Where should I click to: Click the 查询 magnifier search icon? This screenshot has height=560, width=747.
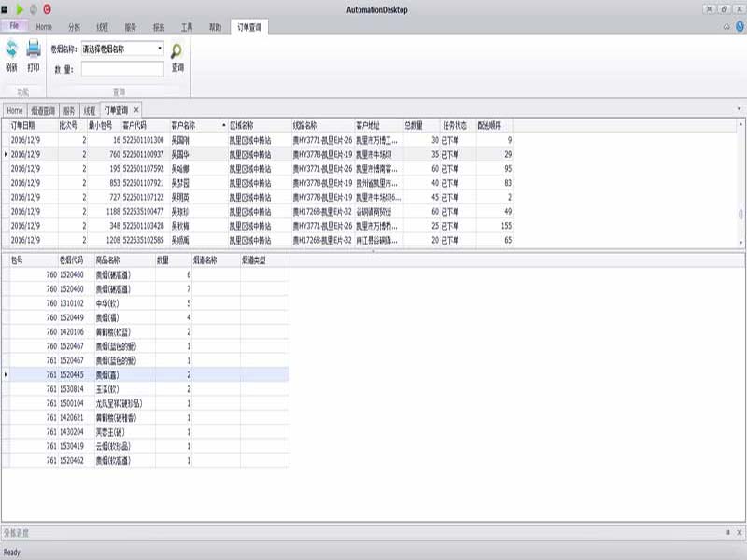[176, 51]
